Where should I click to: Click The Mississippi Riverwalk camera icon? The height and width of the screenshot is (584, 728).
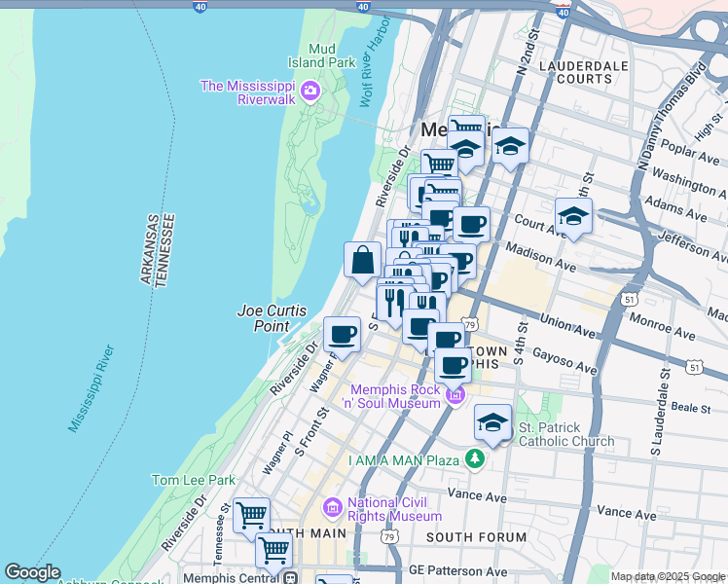(310, 91)
